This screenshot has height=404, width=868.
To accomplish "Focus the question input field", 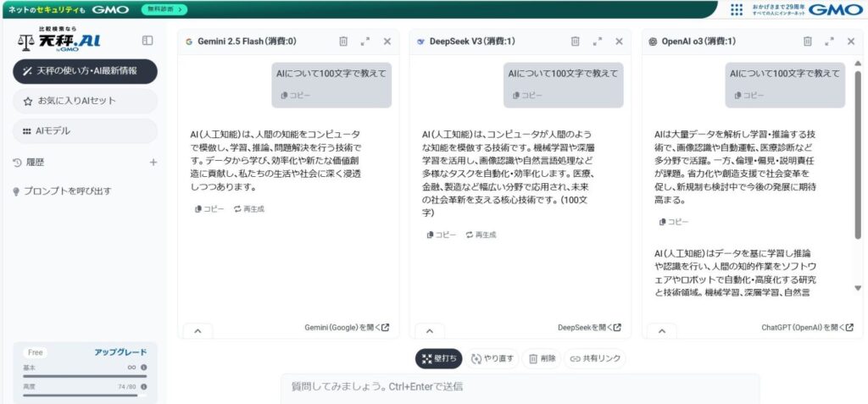I will (520, 387).
